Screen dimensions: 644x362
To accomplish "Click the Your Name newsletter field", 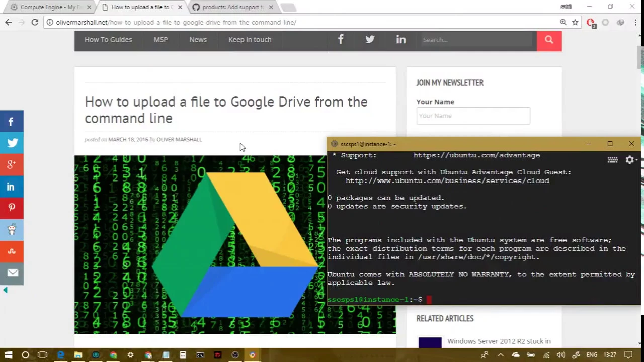I will (473, 116).
